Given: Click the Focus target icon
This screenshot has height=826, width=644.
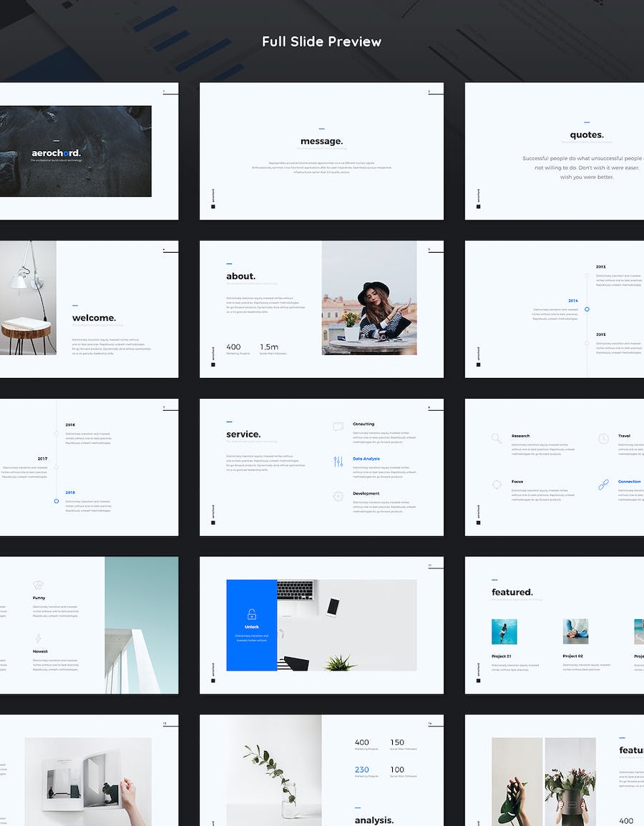Looking at the screenshot, I should pyautogui.click(x=497, y=485).
